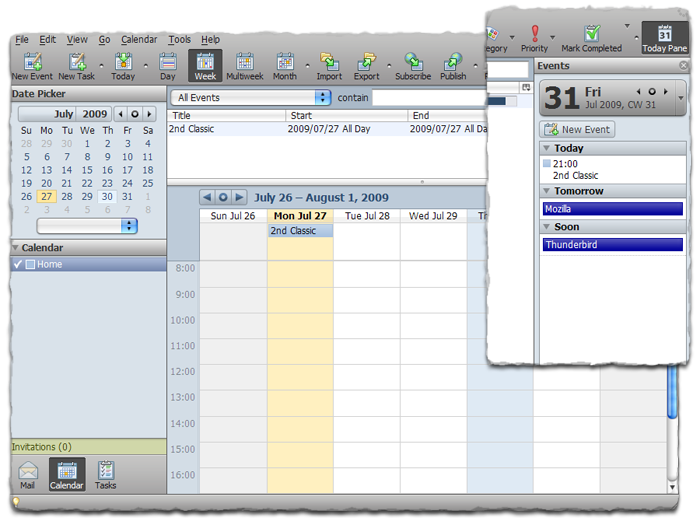Screen dimensions: 700x525
Task: Select 2nd Classic row in event list
Action: [328, 129]
